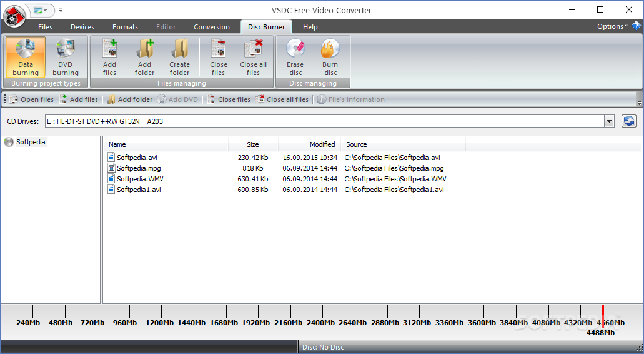Viewport: 644px width, 354px height.
Task: Click Disc: No Disc status text
Action: (323, 347)
